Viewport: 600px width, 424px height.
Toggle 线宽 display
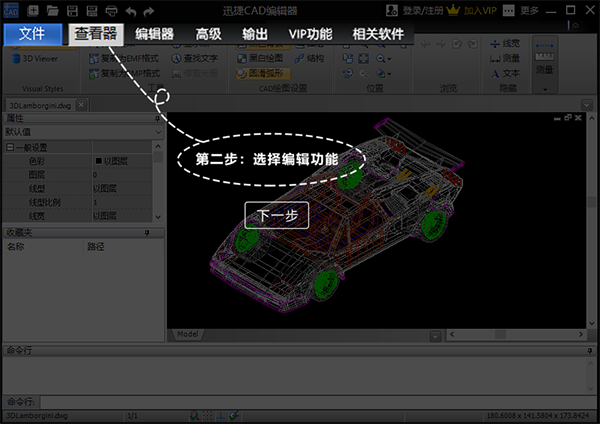[x=505, y=44]
